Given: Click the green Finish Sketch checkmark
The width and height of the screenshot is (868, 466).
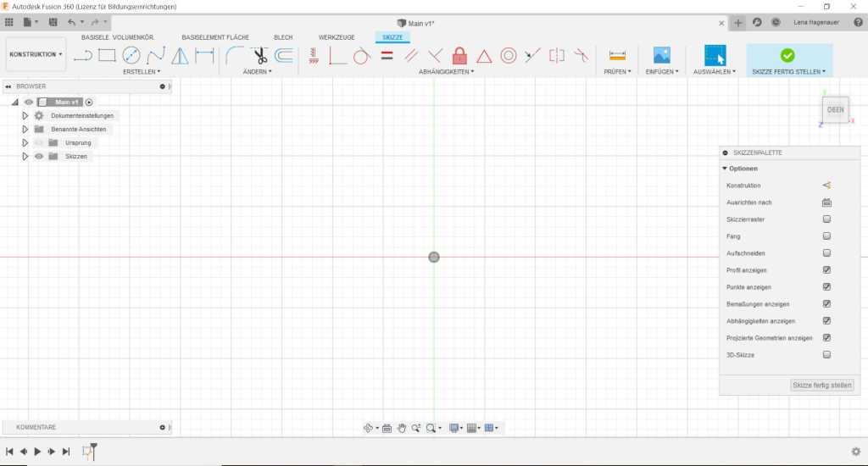Looking at the screenshot, I should click(x=787, y=55).
